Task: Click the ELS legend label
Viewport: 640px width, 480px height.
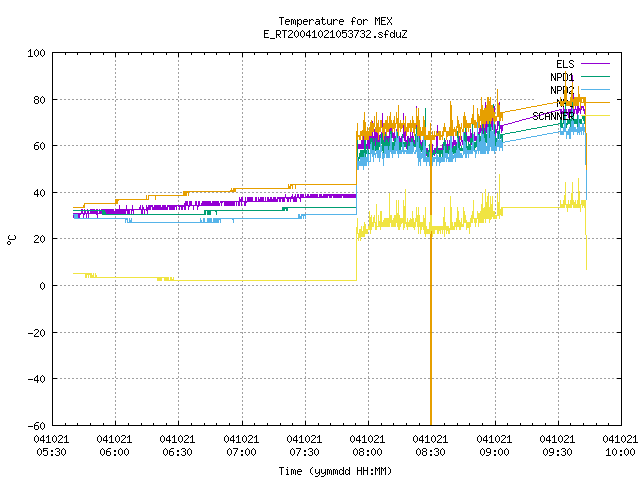Action: [565, 64]
